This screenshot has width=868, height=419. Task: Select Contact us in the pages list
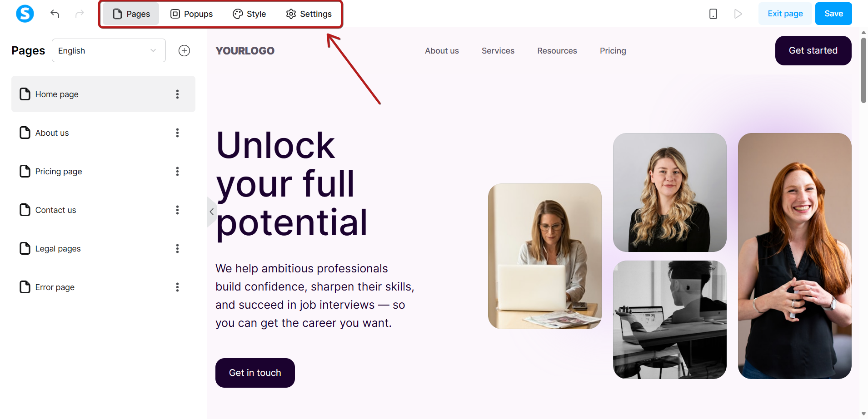[x=103, y=210]
